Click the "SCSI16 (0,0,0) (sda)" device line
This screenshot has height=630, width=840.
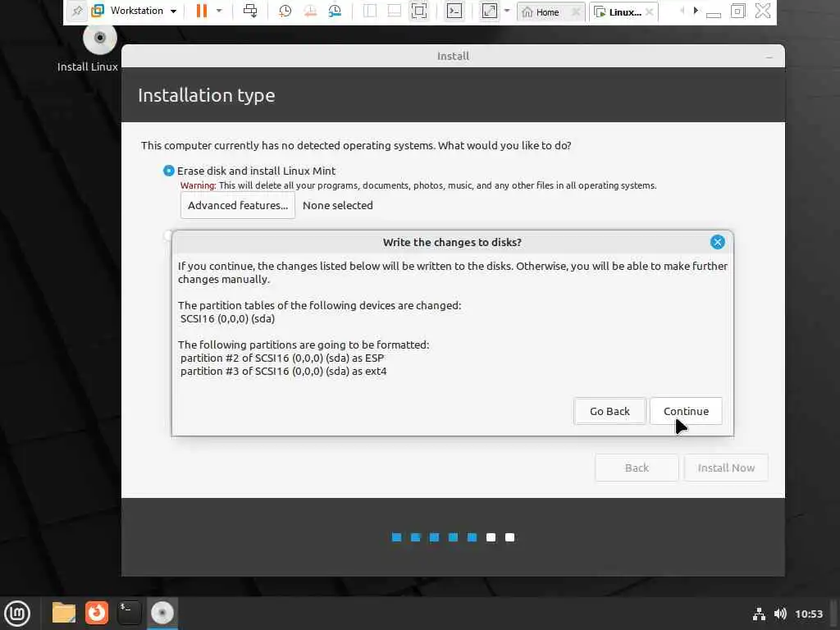point(227,319)
